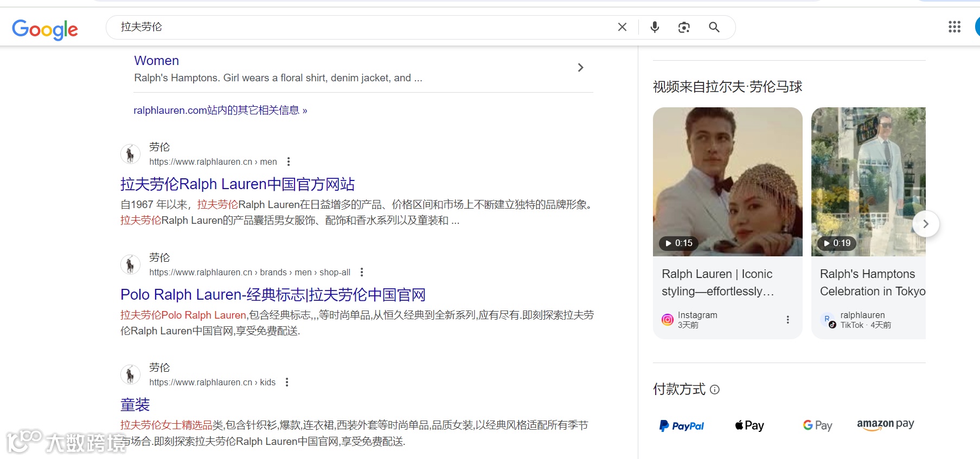Screen dimensions: 980x459
Task: Click the Amazon Pay logo
Action: [886, 425]
